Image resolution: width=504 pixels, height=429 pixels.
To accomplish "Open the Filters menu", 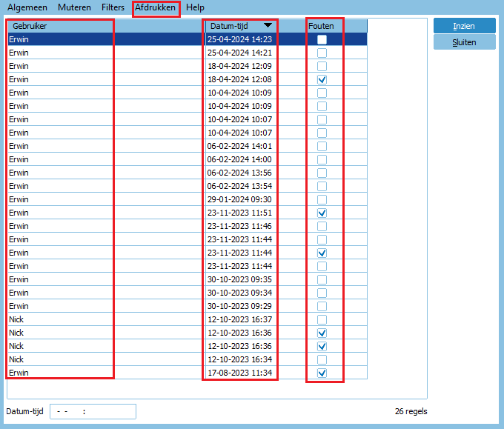I will coord(113,7).
